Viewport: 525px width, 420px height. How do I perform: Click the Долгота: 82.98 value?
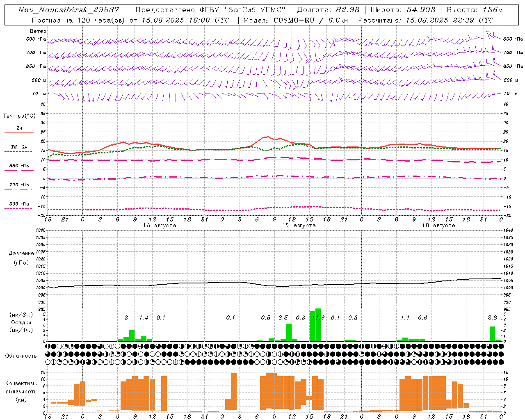(329, 9)
